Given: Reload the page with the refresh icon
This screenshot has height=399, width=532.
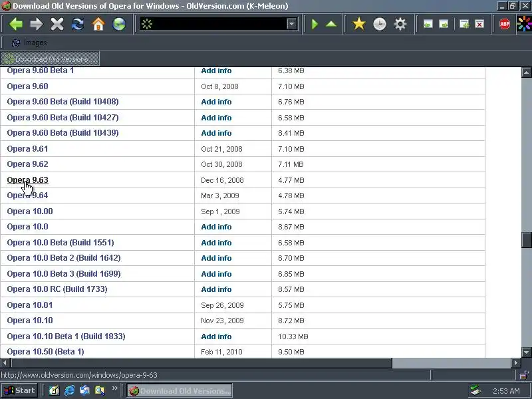Looking at the screenshot, I should [x=78, y=24].
